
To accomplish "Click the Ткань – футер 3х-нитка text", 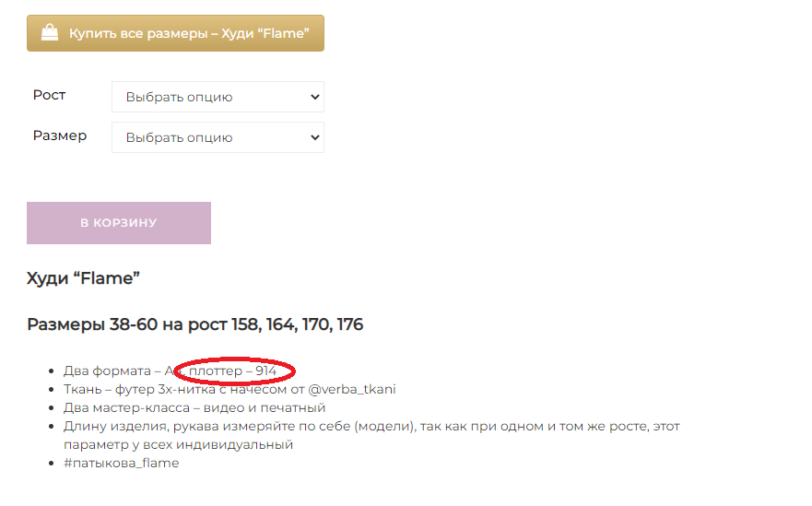I will 139,389.
